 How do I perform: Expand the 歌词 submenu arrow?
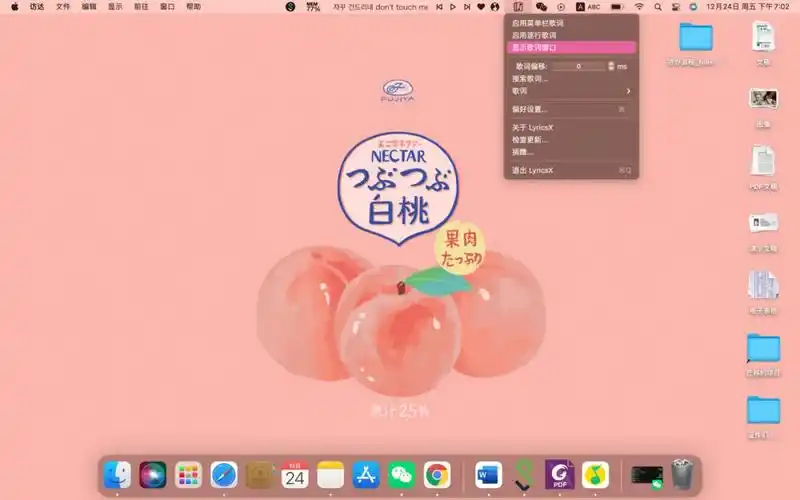628,91
